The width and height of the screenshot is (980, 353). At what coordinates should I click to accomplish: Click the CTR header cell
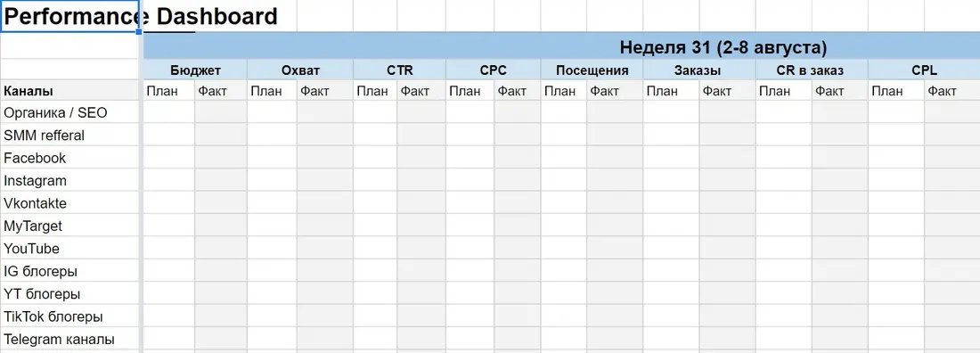click(x=399, y=70)
